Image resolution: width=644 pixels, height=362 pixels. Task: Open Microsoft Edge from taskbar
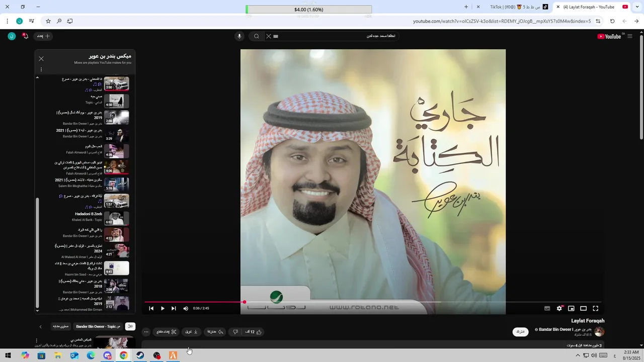click(91, 355)
